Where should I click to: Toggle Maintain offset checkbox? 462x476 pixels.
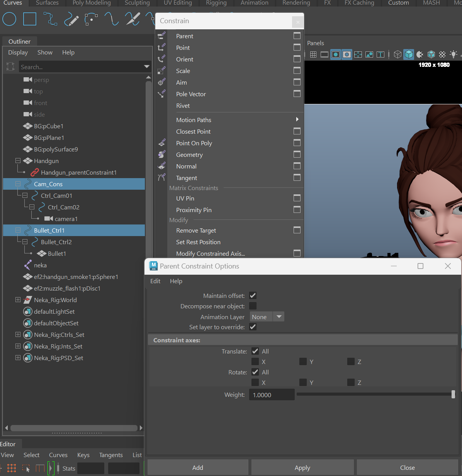click(253, 296)
